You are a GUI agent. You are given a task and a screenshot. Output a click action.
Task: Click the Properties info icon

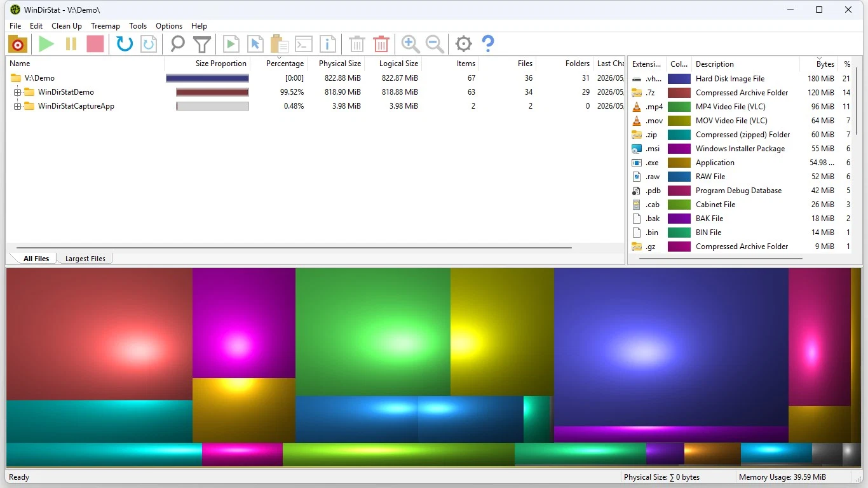click(x=328, y=44)
